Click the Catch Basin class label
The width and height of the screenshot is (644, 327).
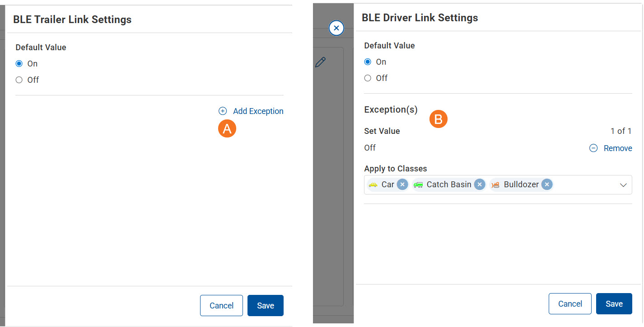pos(449,185)
